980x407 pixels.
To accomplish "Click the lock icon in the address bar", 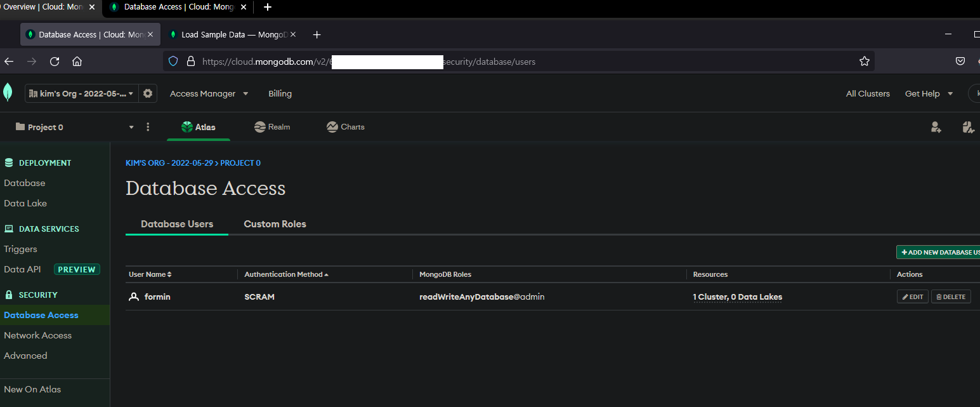I will point(190,62).
